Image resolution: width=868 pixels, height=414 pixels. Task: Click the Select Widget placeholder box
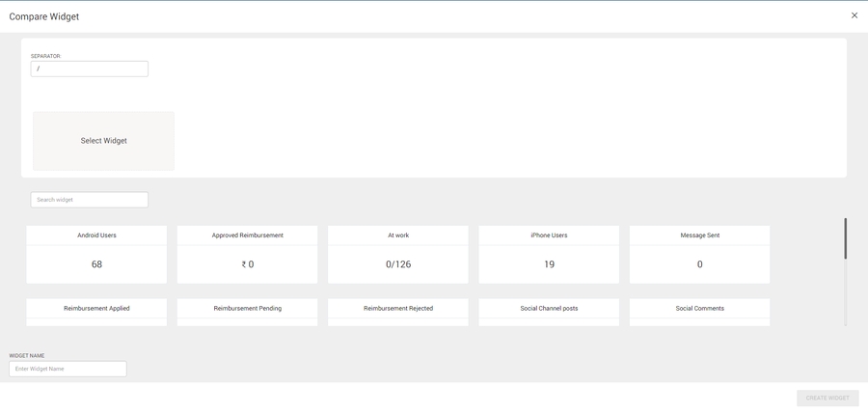point(103,141)
